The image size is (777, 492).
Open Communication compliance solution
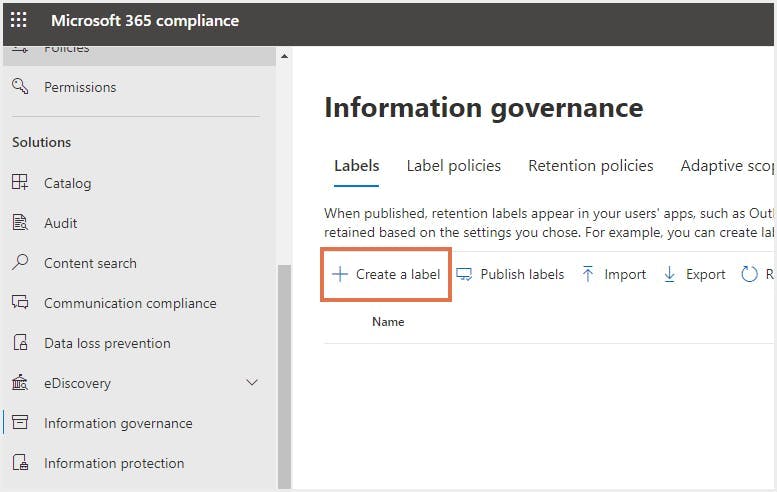pyautogui.click(x=130, y=303)
